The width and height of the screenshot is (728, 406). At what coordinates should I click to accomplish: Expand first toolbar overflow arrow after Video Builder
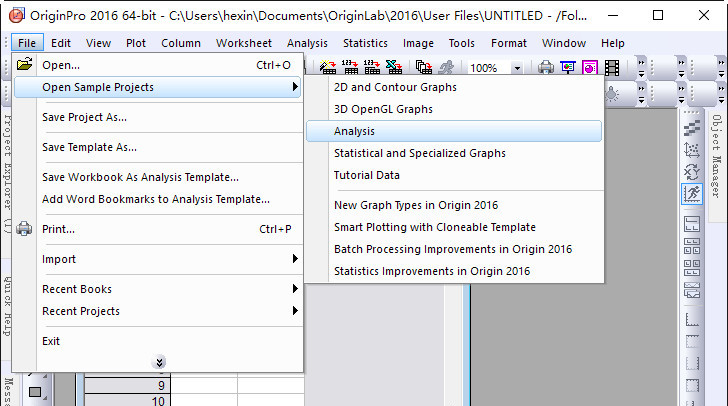641,68
